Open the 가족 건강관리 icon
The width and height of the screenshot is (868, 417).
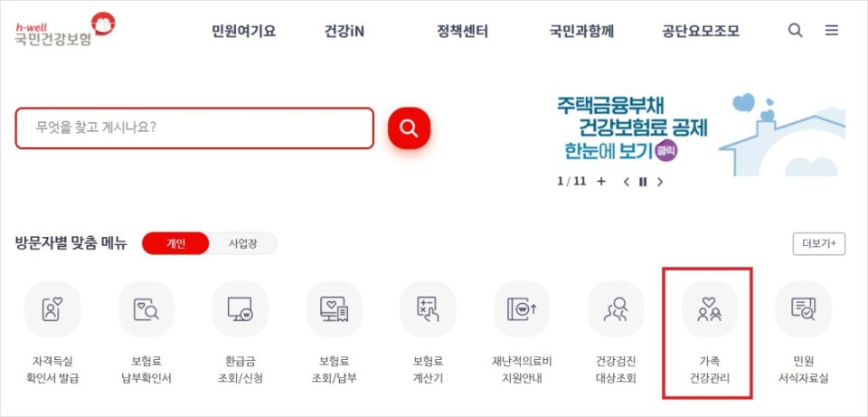point(710,309)
